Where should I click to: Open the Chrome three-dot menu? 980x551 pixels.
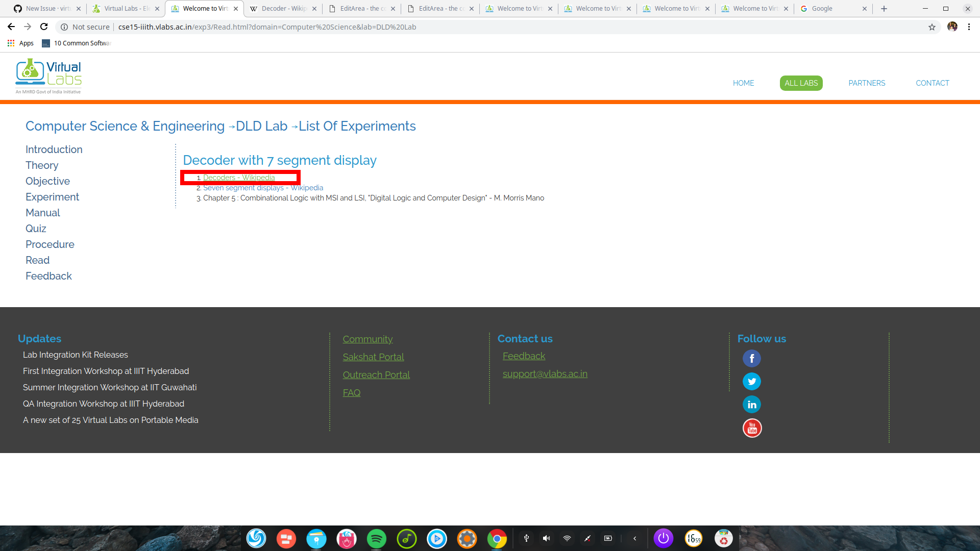pos(969,27)
